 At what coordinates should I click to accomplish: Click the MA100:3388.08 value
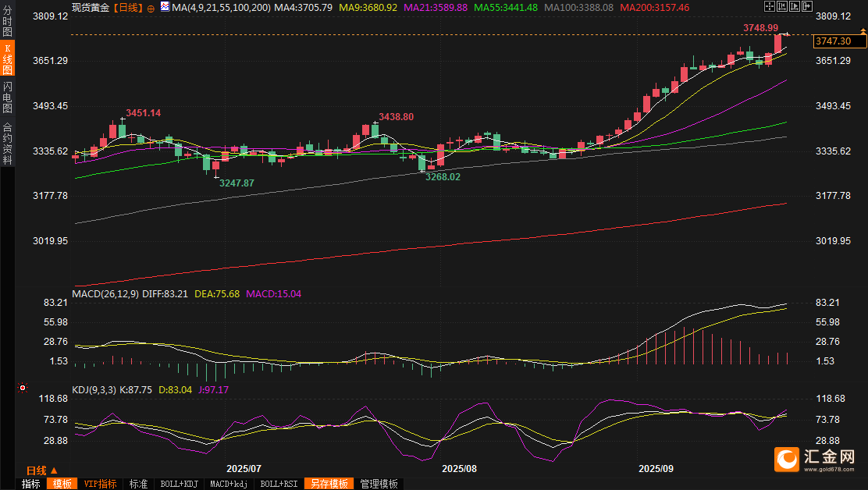pos(578,8)
